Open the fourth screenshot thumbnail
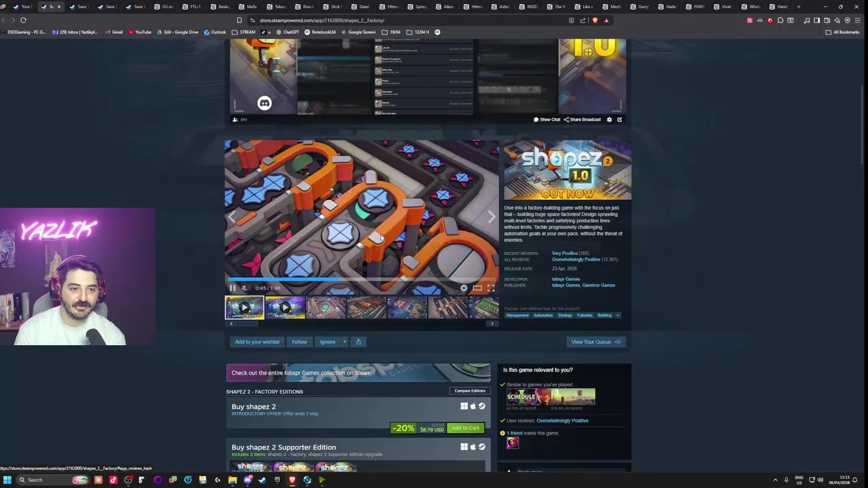 366,307
